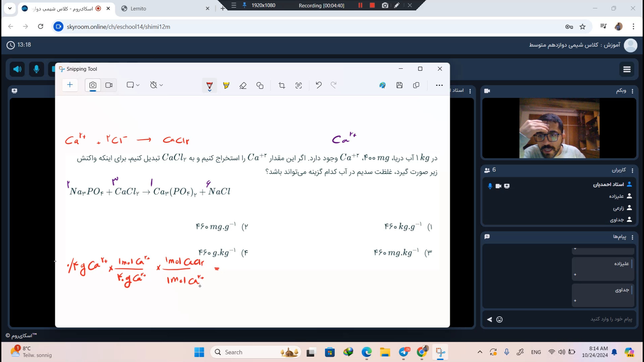Edit snip in Paint icon
The height and width of the screenshot is (362, 644).
point(382,85)
